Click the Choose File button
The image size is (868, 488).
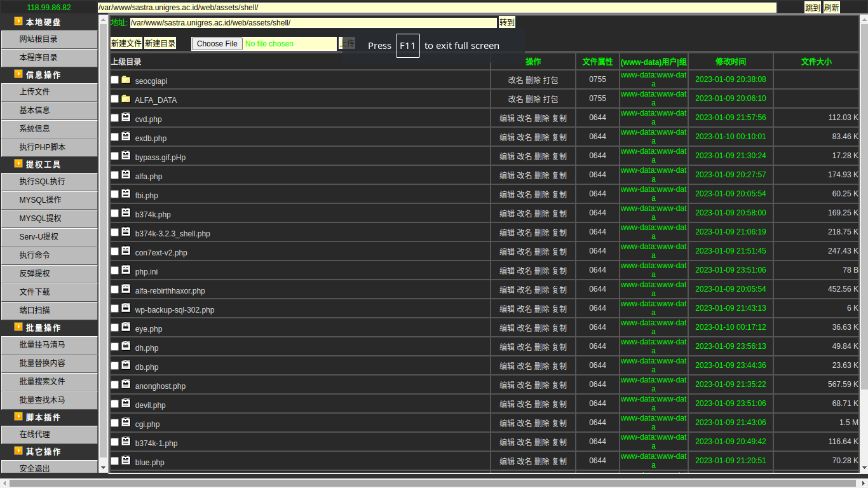click(217, 44)
